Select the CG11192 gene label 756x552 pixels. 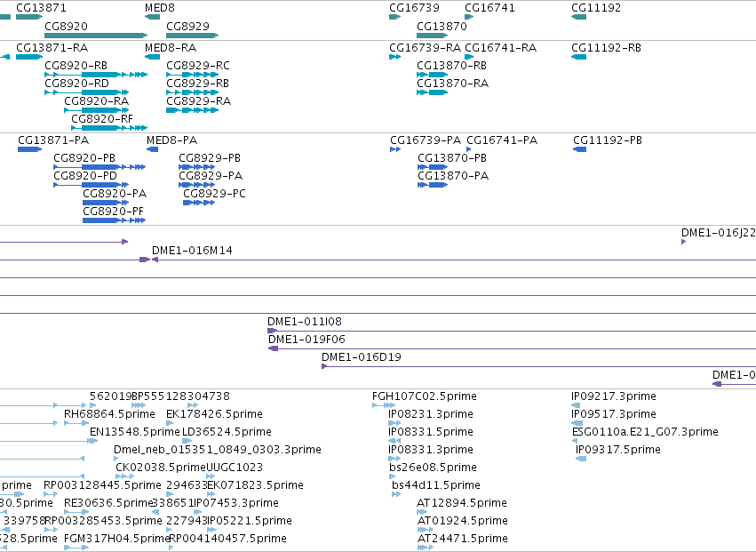[x=596, y=8]
